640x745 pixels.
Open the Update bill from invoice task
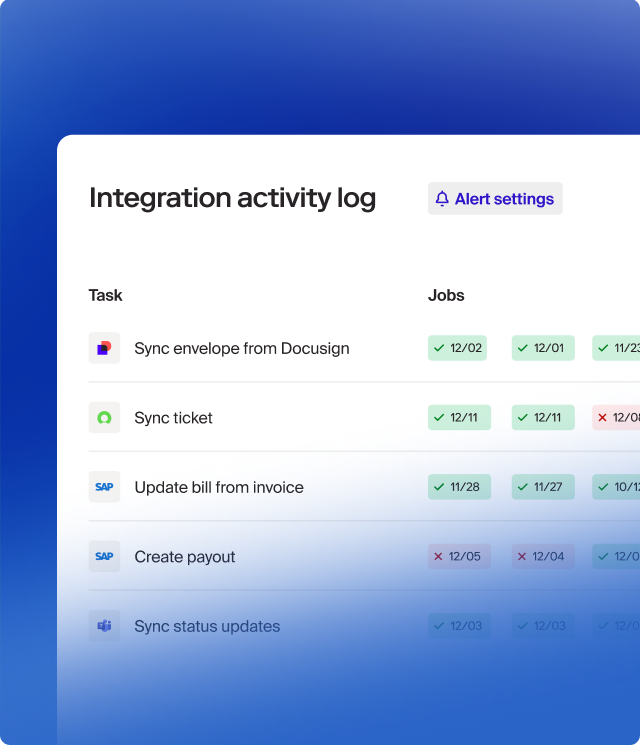tap(219, 487)
